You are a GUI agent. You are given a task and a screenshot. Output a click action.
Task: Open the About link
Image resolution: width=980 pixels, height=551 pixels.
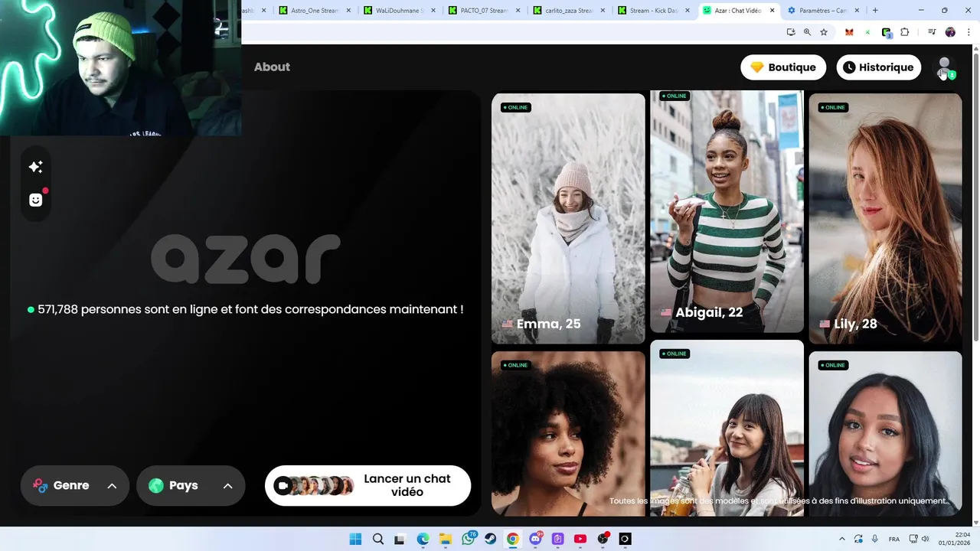coord(272,67)
